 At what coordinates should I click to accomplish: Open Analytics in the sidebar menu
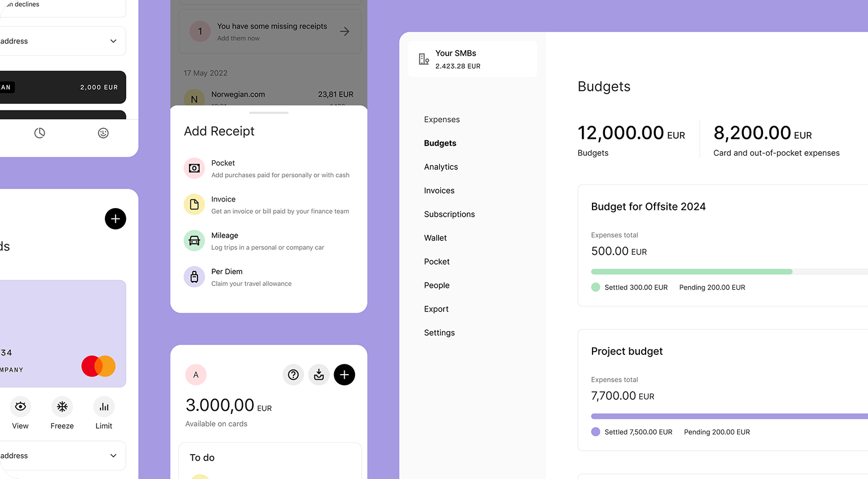click(x=441, y=167)
